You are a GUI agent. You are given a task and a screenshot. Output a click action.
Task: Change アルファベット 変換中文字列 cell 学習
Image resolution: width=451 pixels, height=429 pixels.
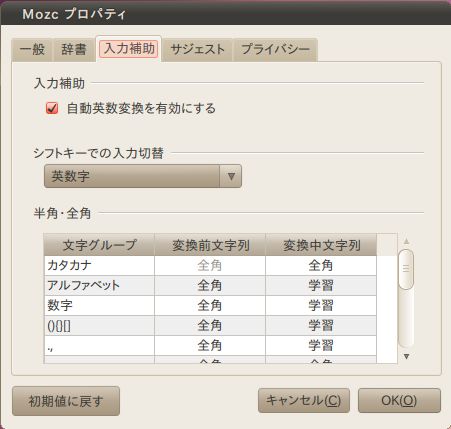(x=321, y=286)
